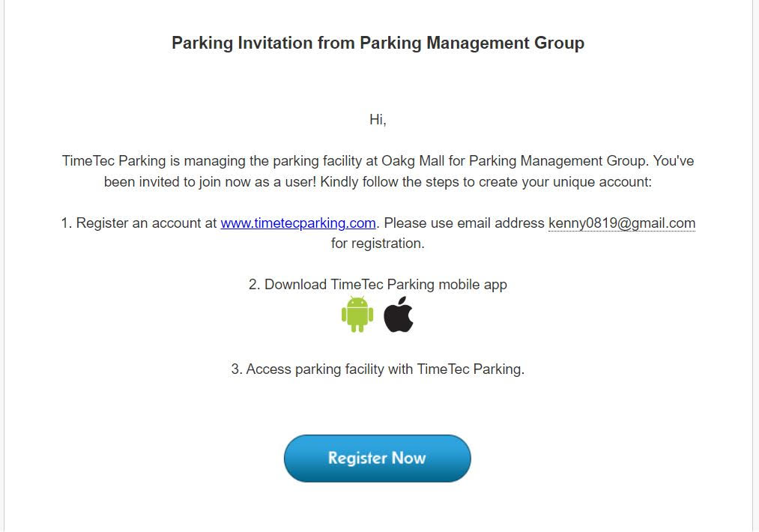Image resolution: width=759 pixels, height=532 pixels.
Task: Click 'Access parking facility with TimeTec Parking' step
Action: (x=385, y=369)
